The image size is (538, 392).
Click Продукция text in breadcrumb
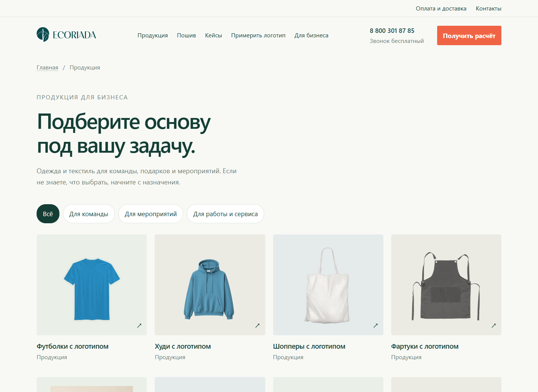(85, 68)
